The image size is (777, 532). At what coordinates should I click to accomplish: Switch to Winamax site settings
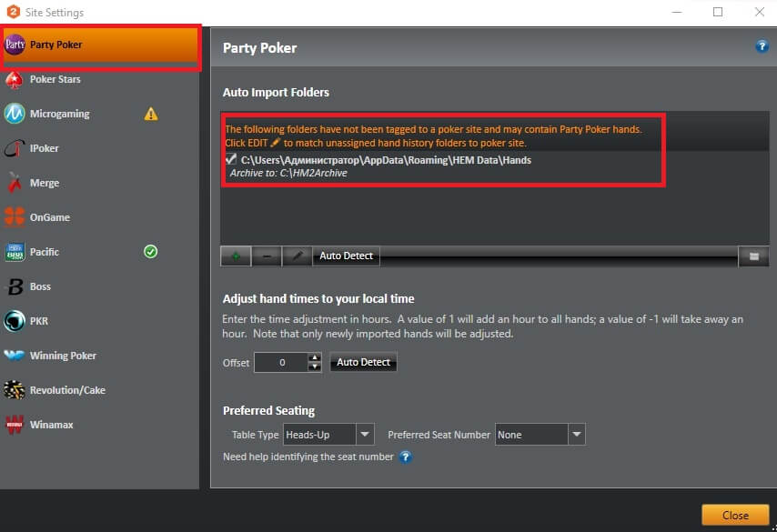point(99,425)
